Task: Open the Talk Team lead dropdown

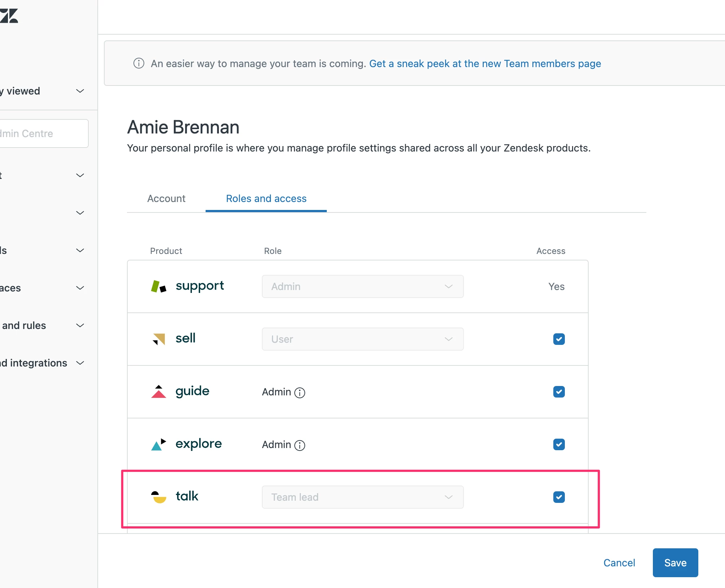Action: pyautogui.click(x=362, y=497)
